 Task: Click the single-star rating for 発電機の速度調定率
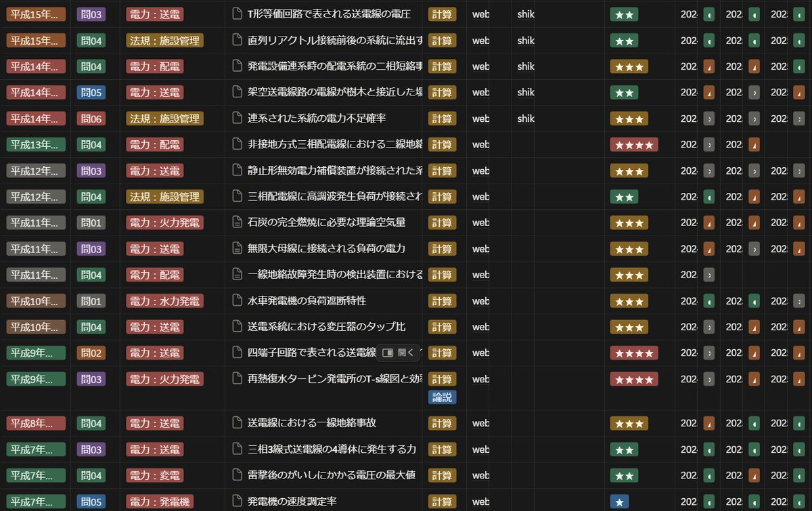coord(619,501)
